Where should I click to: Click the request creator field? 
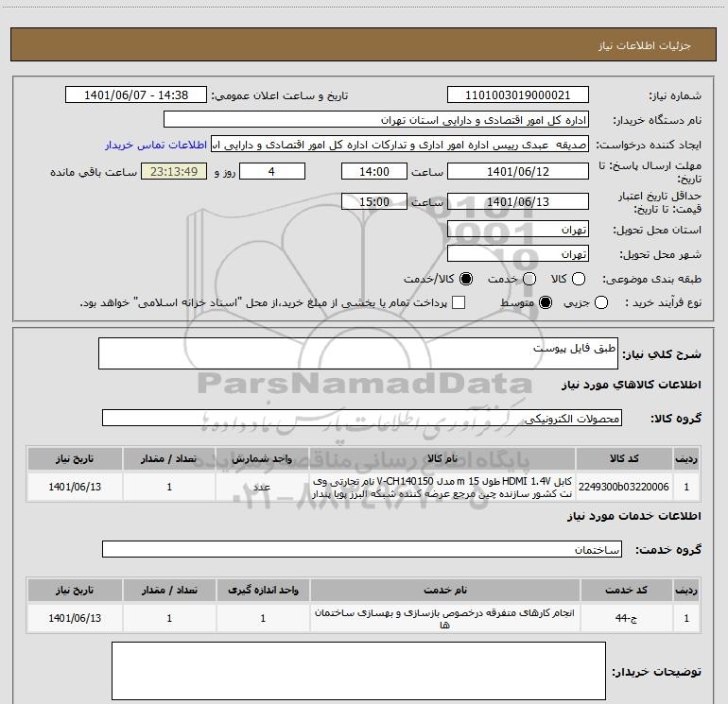tap(400, 145)
